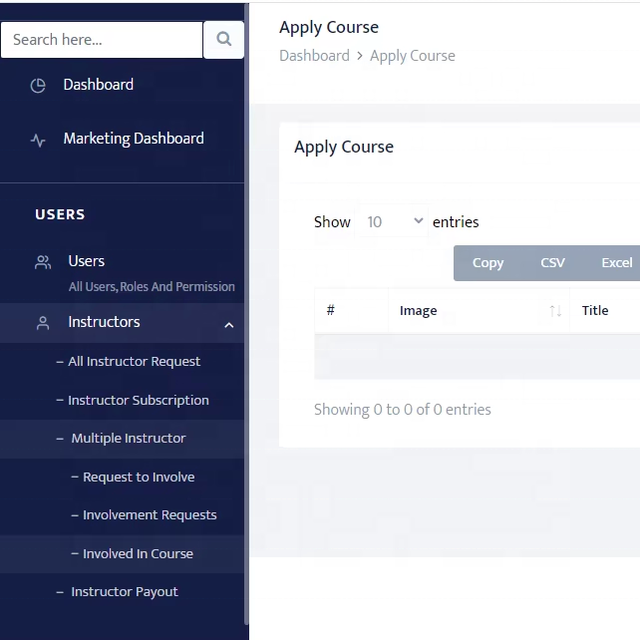Viewport: 640px width, 640px height.
Task: Click the search magnifier icon button
Action: click(224, 40)
